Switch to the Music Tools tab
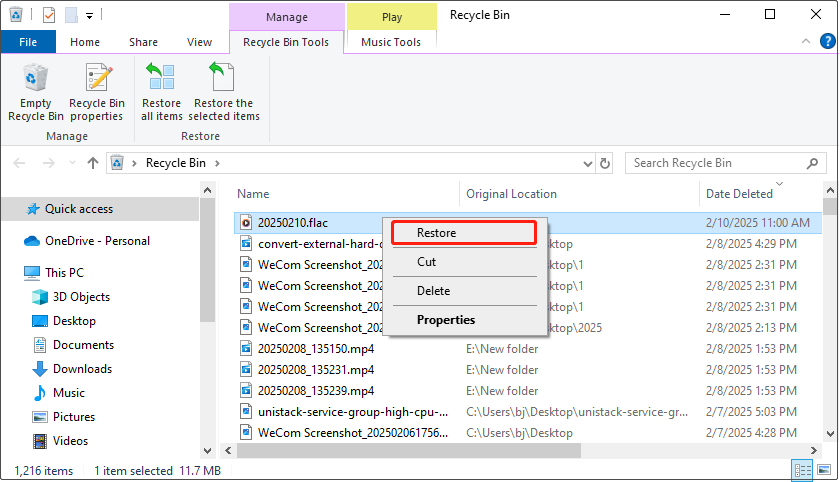Image resolution: width=840 pixels, height=482 pixels. click(x=391, y=42)
